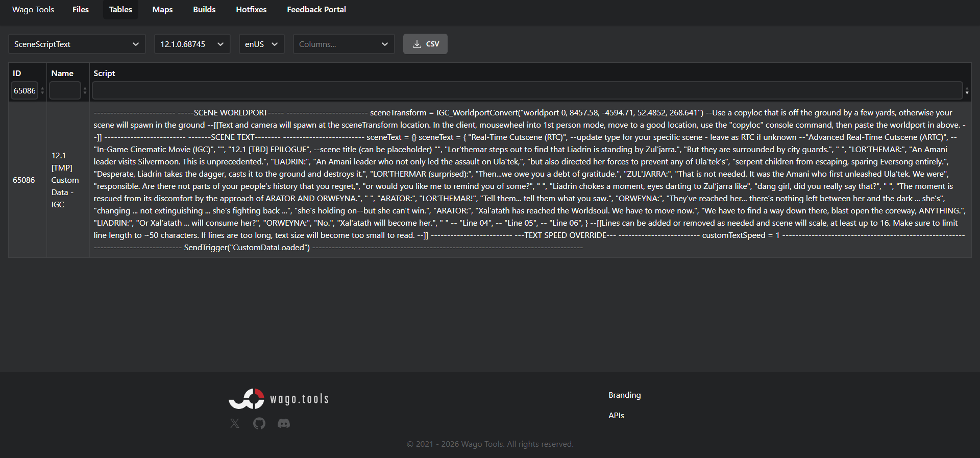Viewport: 980px width, 458px height.
Task: Go to the Builds tab
Action: 204,9
